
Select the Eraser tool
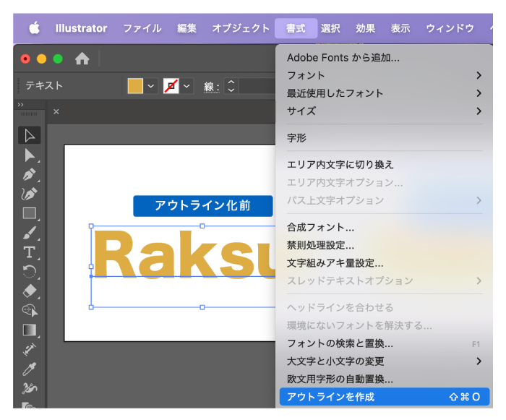[30, 291]
